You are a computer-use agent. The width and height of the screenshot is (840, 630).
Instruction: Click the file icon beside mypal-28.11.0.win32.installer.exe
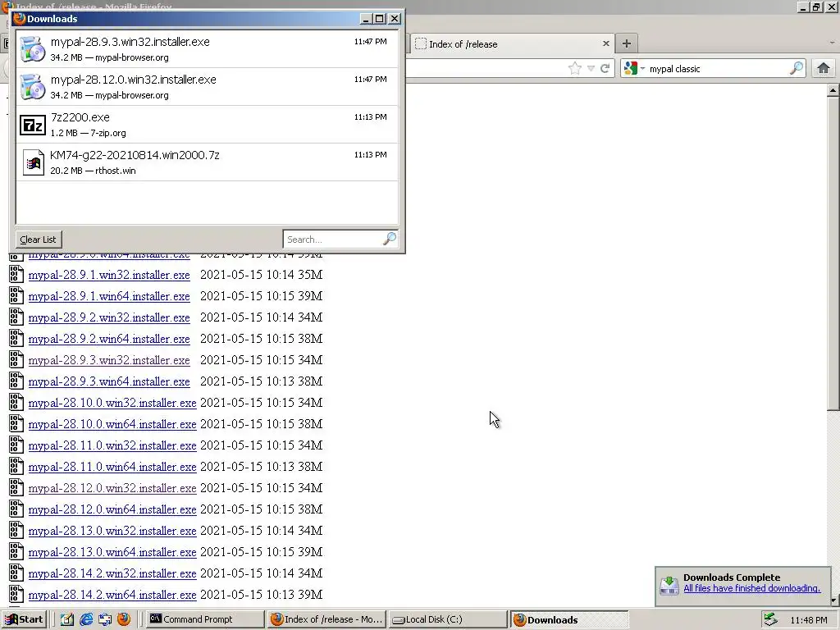tap(16, 445)
